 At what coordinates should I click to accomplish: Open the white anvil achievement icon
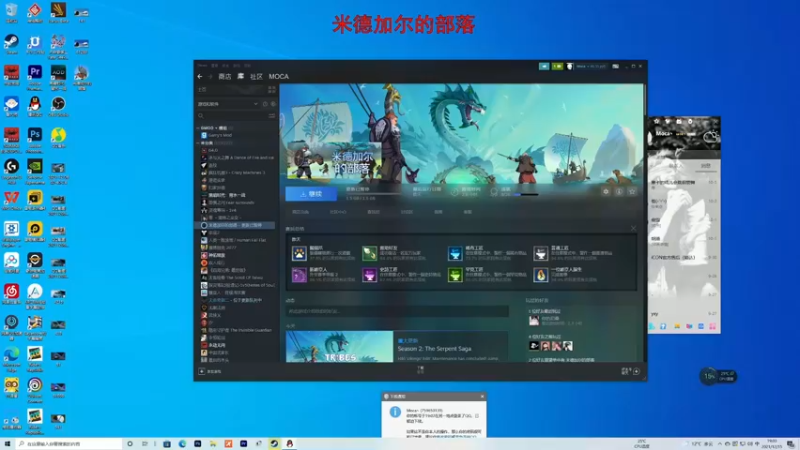(540, 253)
